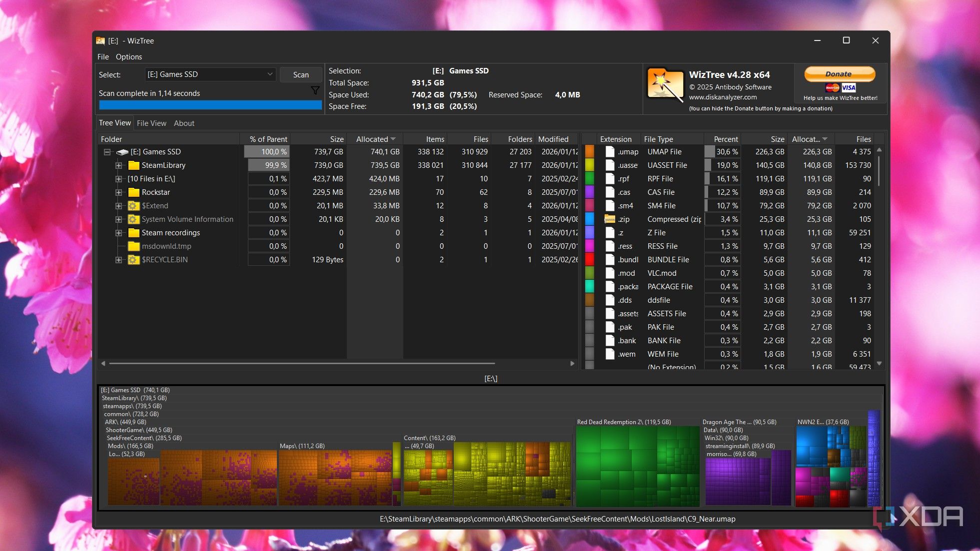This screenshot has width=980, height=551.
Task: Click the msdownld.tmp folder icon
Action: pyautogui.click(x=133, y=246)
